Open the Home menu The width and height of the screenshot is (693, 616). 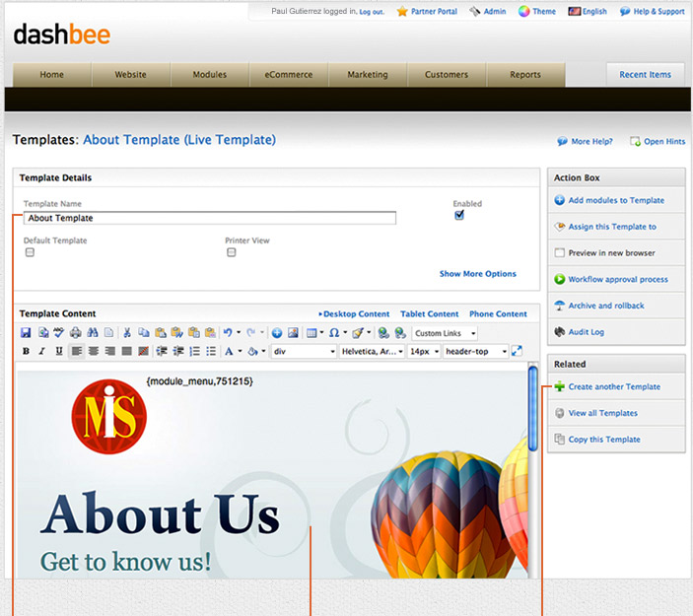coord(52,75)
